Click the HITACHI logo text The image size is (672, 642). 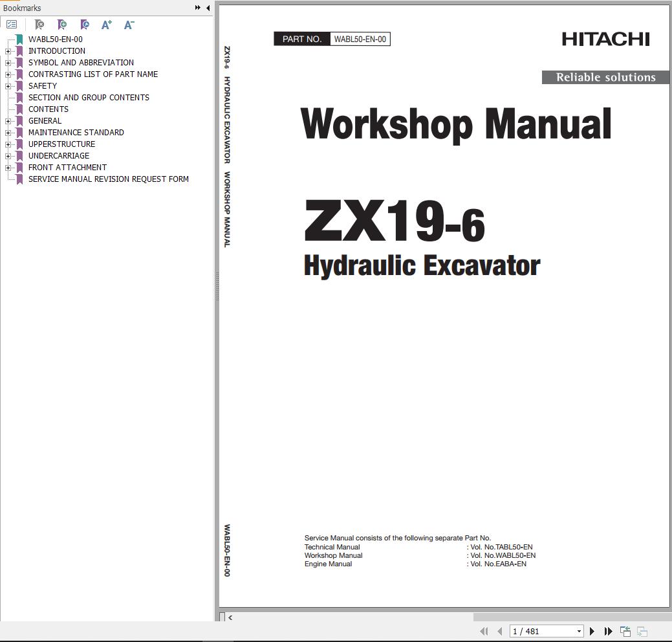(x=605, y=39)
